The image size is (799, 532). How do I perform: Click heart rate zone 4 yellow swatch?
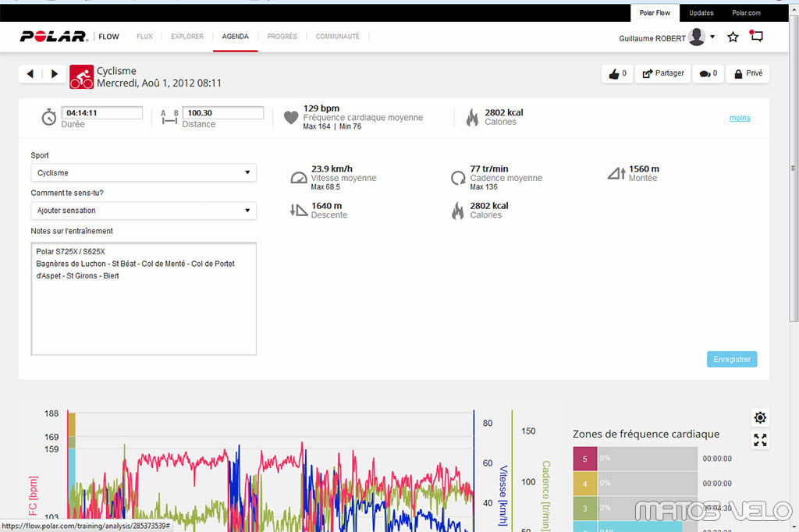585,484
